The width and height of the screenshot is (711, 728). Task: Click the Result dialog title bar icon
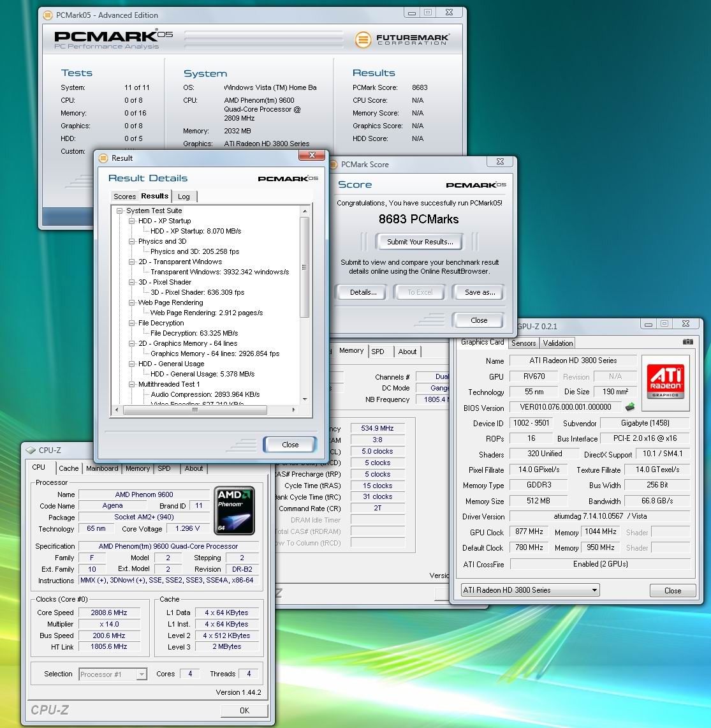pos(103,158)
